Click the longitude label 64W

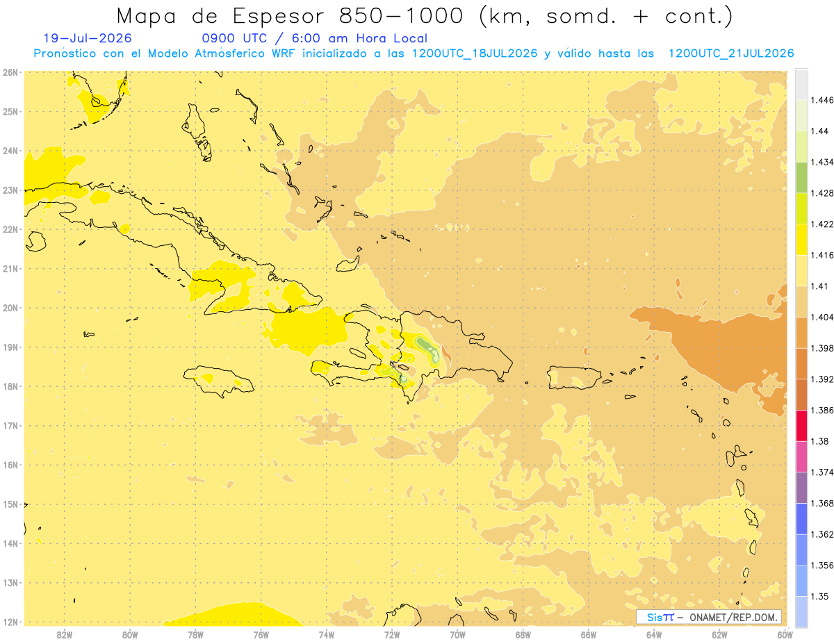pos(654,634)
